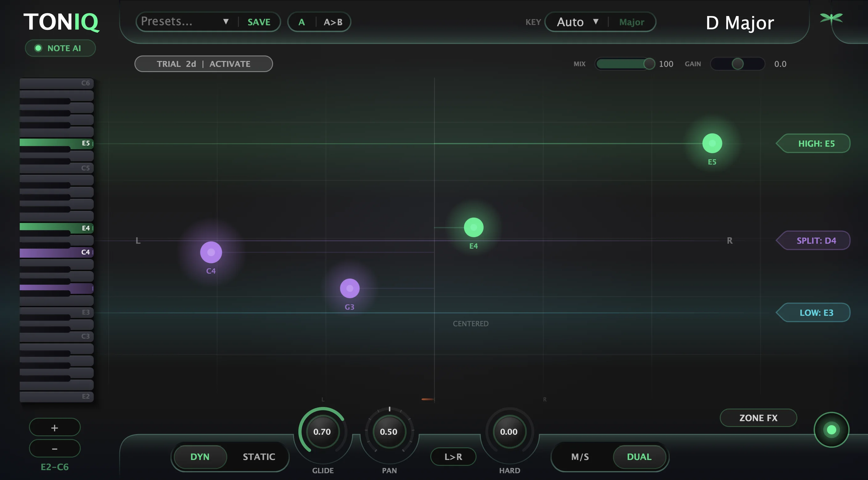Click the purple C4 piano key
868x480 pixels.
(56, 252)
